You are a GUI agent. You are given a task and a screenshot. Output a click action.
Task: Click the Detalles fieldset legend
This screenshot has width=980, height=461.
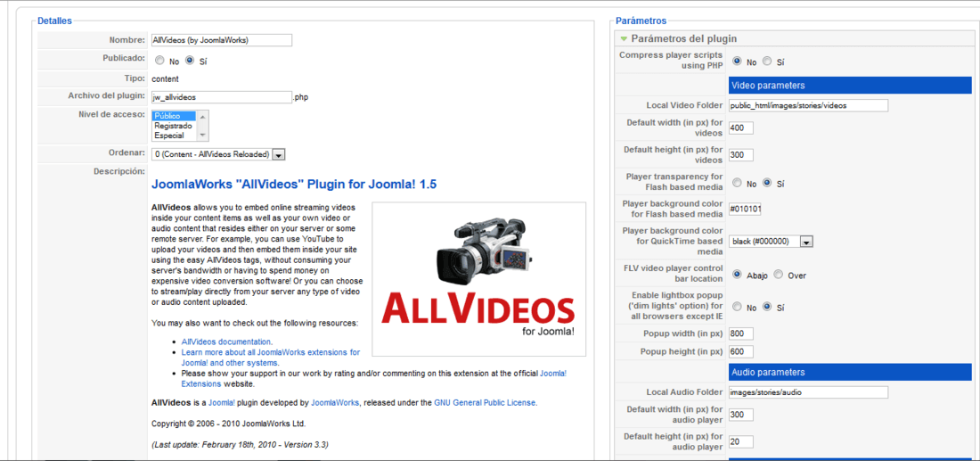(x=54, y=21)
